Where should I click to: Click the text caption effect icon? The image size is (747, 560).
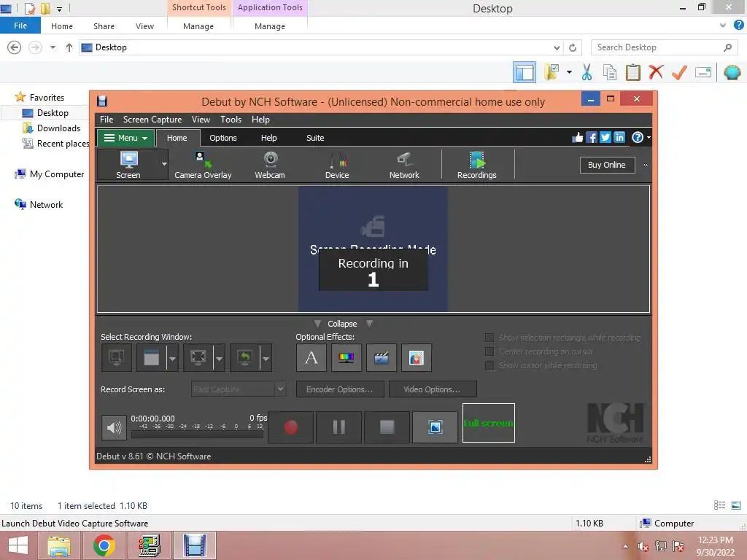coord(311,357)
